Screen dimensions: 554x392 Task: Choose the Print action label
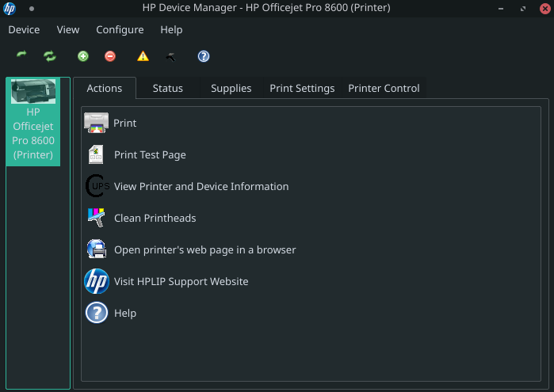pos(124,123)
